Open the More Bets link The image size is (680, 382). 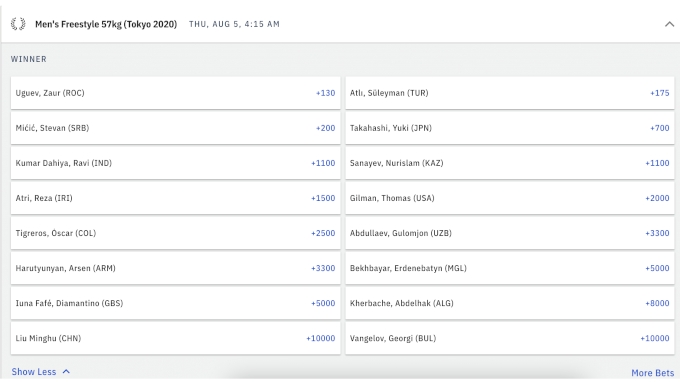pyautogui.click(x=652, y=372)
